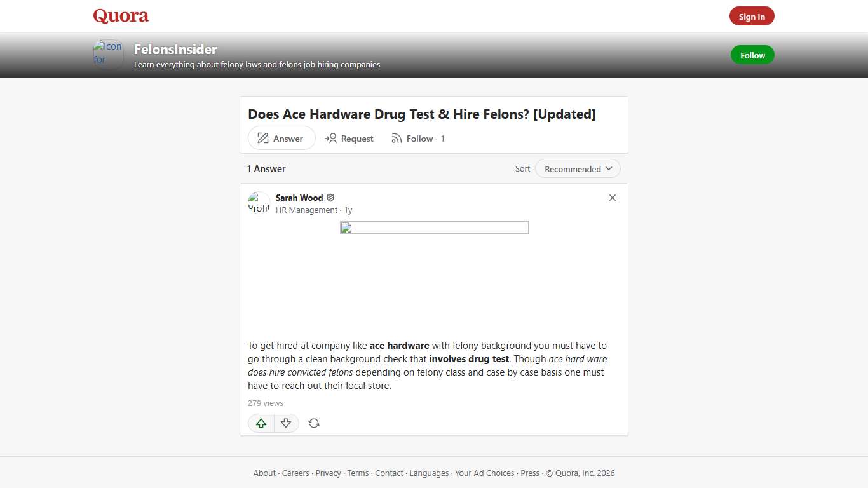The width and height of the screenshot is (868, 488).
Task: Upvote Sarah Wood's answer
Action: tap(261, 423)
